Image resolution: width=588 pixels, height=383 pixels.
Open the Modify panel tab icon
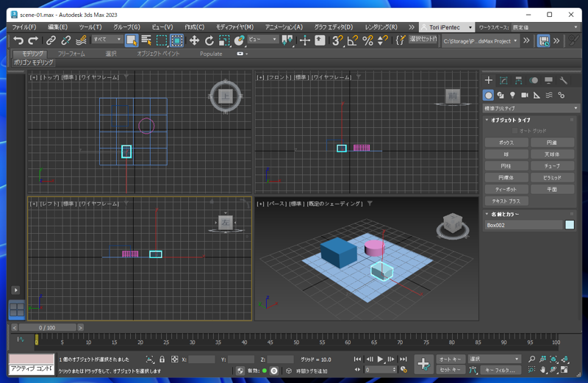[x=503, y=80]
